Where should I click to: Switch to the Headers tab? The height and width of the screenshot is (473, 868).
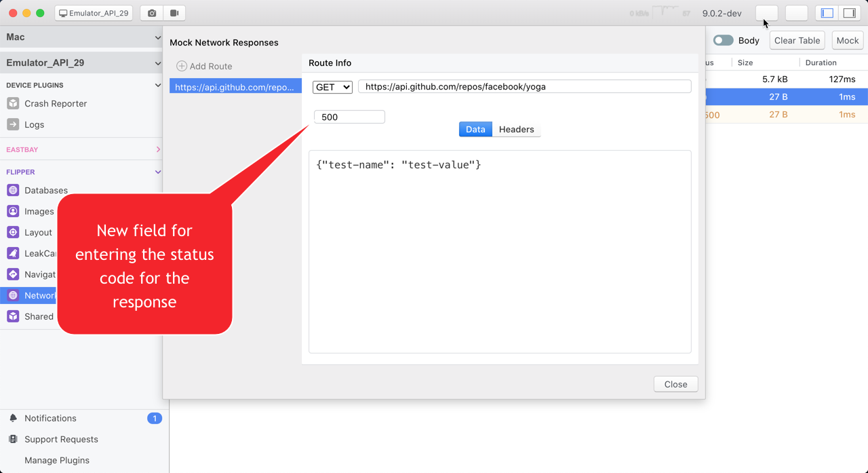coord(517,129)
